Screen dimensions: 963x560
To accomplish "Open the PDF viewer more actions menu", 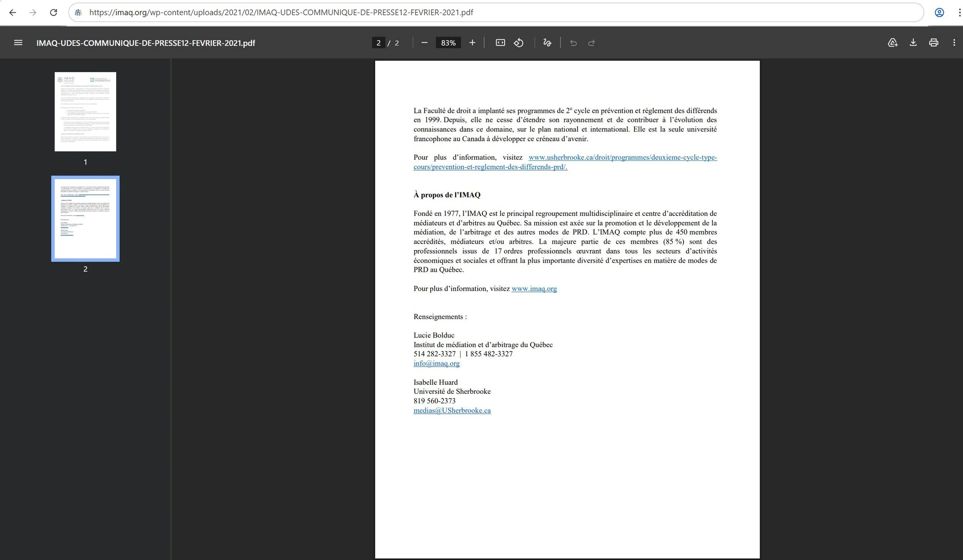I will [954, 43].
